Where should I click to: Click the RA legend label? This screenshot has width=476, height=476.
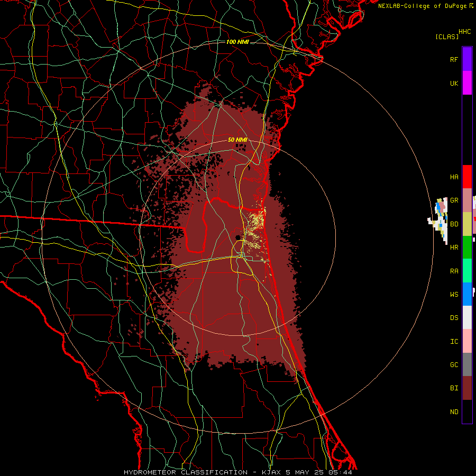click(x=454, y=271)
